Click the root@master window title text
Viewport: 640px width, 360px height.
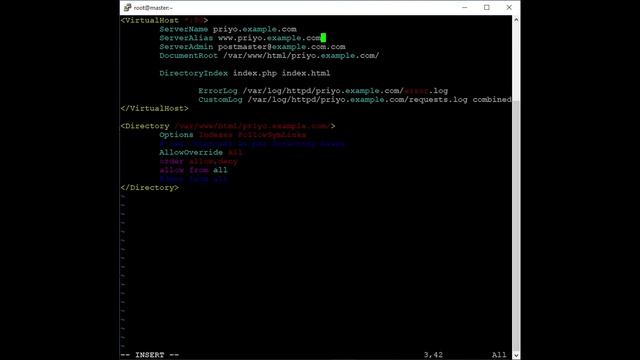coord(153,8)
